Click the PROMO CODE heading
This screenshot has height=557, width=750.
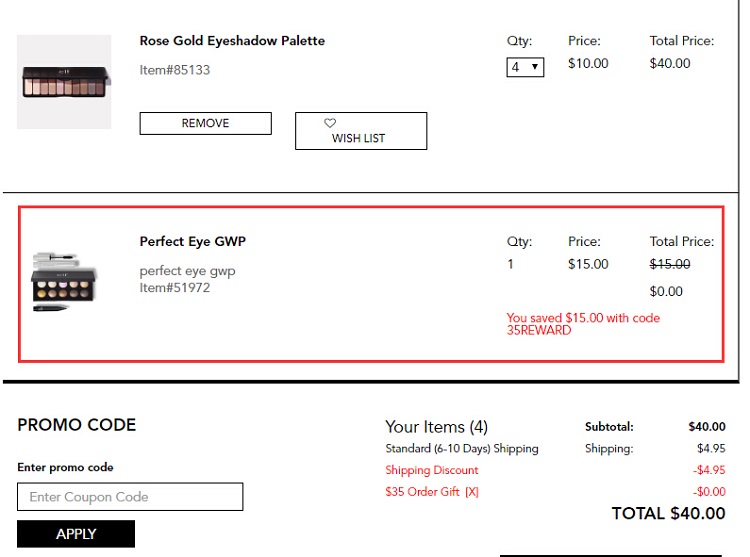click(x=77, y=425)
